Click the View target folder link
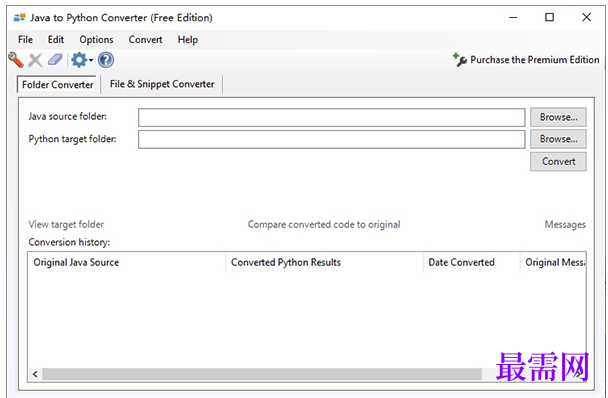 (x=66, y=225)
